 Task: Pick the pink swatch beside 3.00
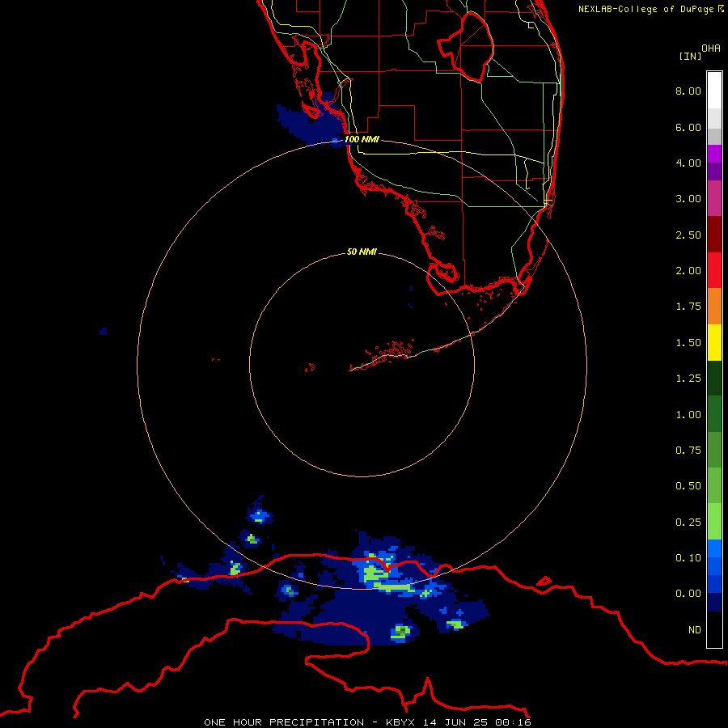[x=714, y=199]
